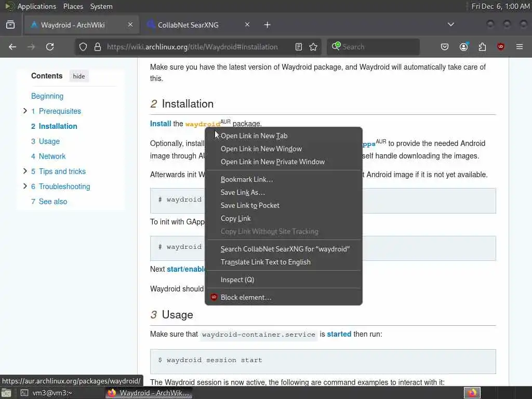The width and height of the screenshot is (532, 399).
Task: Open the Install link in Installation section
Action: (161, 124)
